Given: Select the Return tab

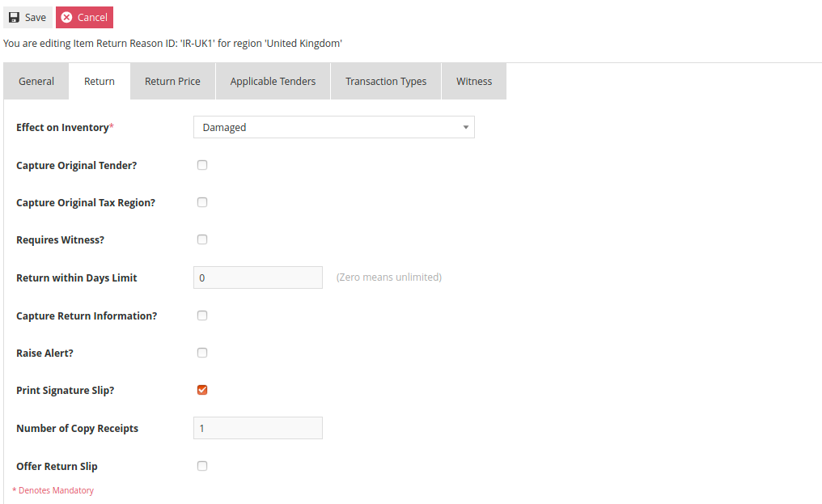Looking at the screenshot, I should pyautogui.click(x=100, y=81).
